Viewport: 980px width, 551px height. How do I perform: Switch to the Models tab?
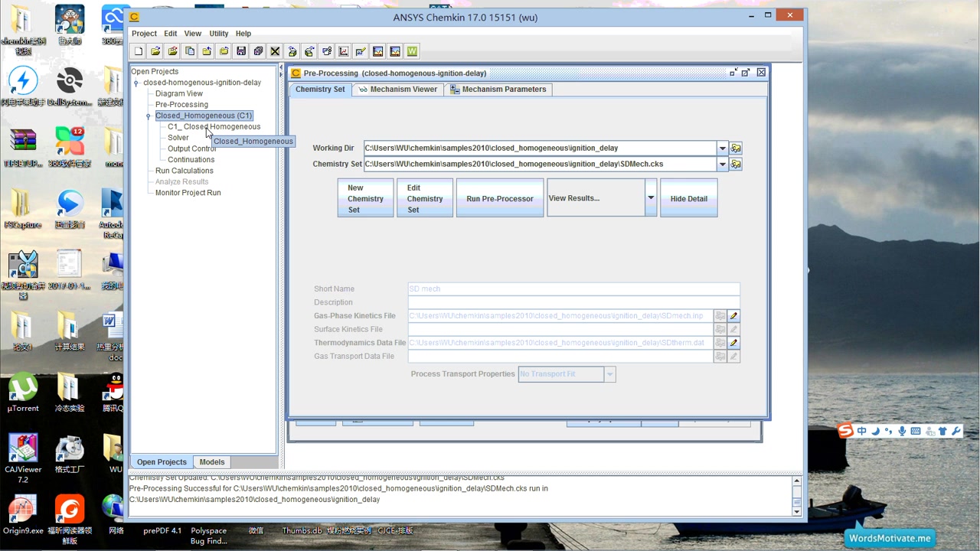(212, 462)
